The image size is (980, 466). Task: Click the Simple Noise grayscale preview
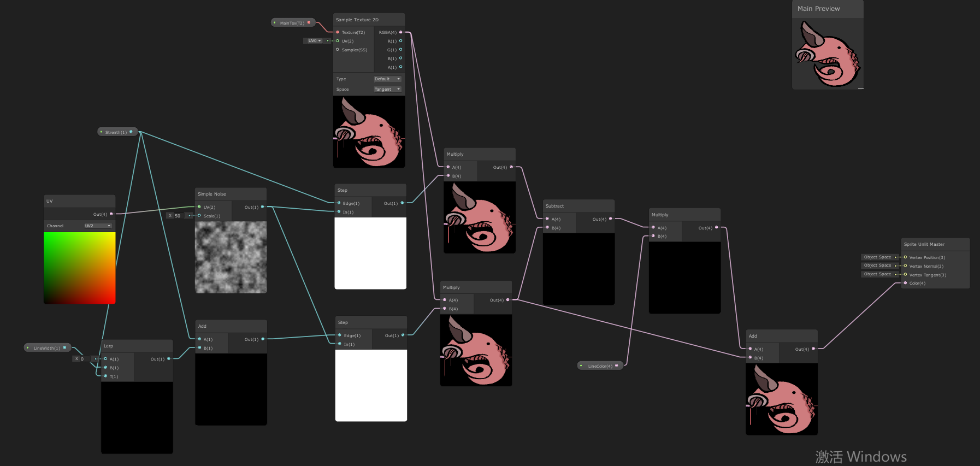(231, 257)
